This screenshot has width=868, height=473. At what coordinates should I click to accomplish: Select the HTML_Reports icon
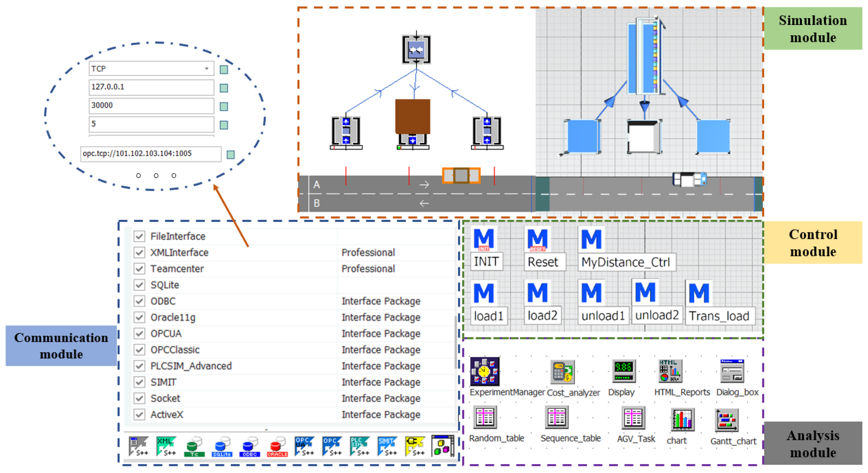[x=670, y=371]
